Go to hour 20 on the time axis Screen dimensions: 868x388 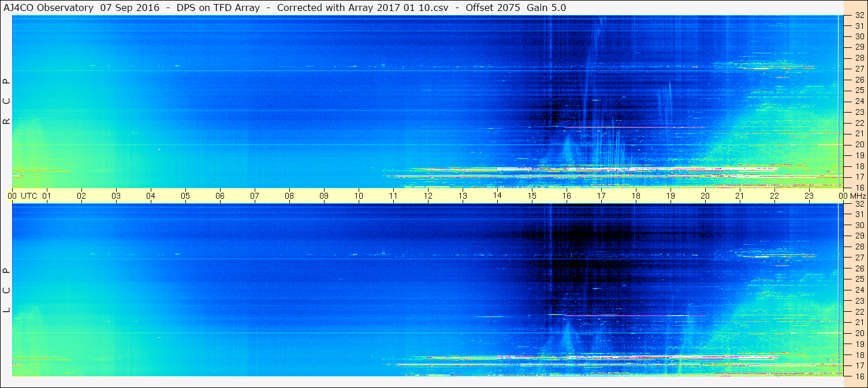tap(705, 196)
